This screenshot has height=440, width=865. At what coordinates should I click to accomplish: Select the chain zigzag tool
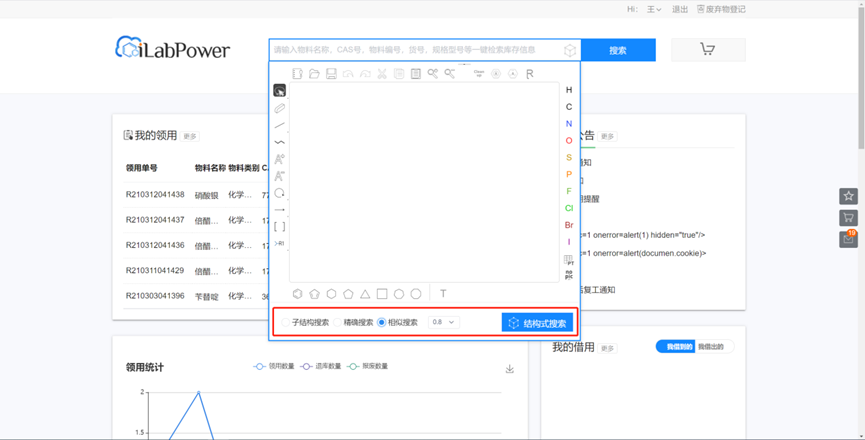(280, 142)
